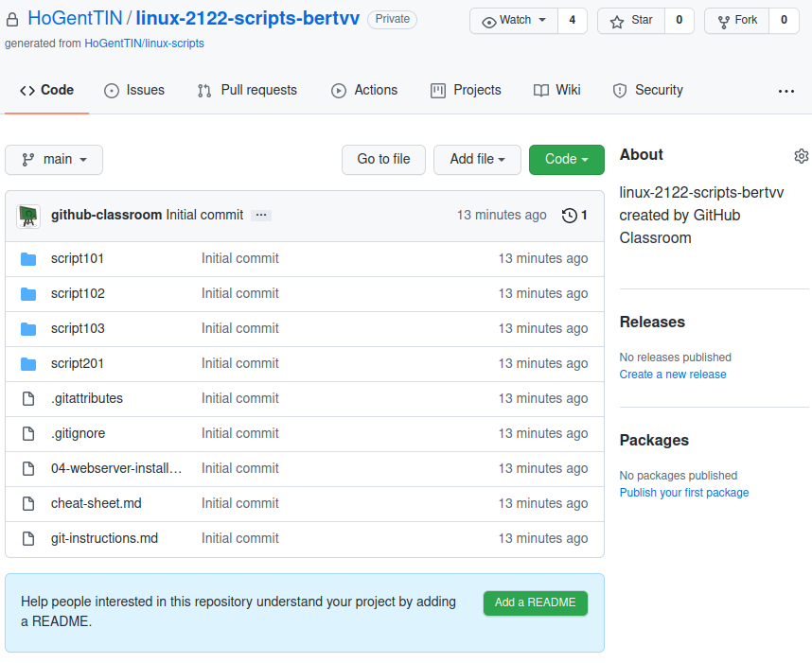Viewport: 812px width, 663px height.
Task: Open the green Code dropdown
Action: tap(566, 160)
